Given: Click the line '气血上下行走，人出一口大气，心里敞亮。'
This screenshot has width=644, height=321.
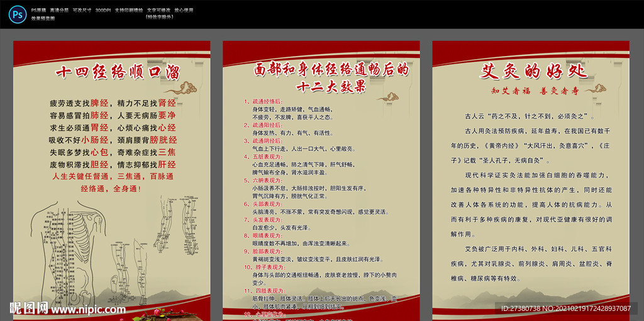Looking at the screenshot, I should tap(304, 149).
